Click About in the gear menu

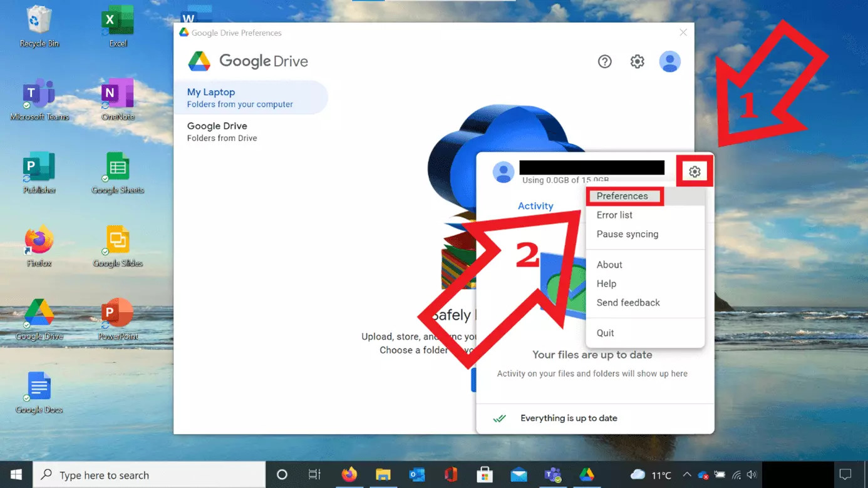(645, 265)
